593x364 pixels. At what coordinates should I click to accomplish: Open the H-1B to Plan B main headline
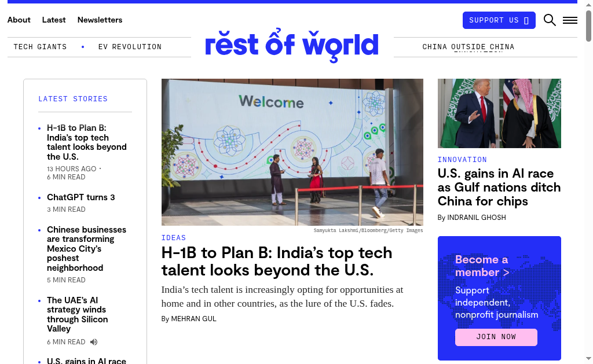pyautogui.click(x=277, y=261)
